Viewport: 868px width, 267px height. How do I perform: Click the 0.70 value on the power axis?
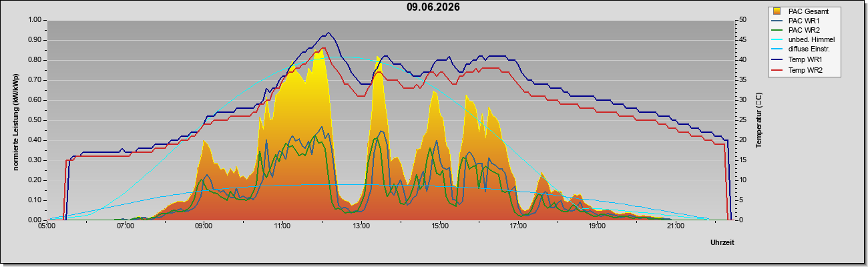34,80
